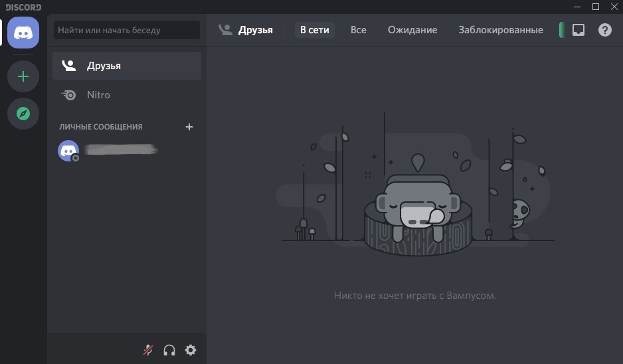Create a new direct message plus icon

click(x=189, y=127)
